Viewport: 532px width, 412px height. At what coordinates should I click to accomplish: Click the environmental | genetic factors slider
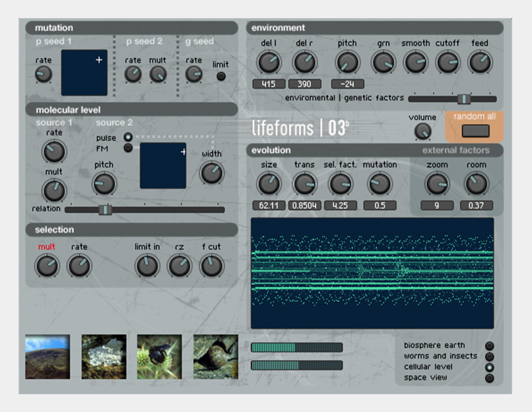464,98
